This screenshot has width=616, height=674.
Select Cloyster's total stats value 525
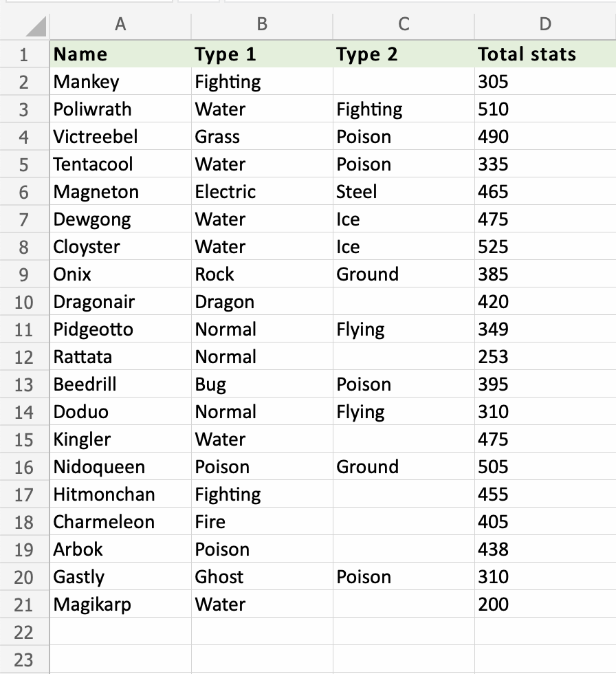click(544, 247)
